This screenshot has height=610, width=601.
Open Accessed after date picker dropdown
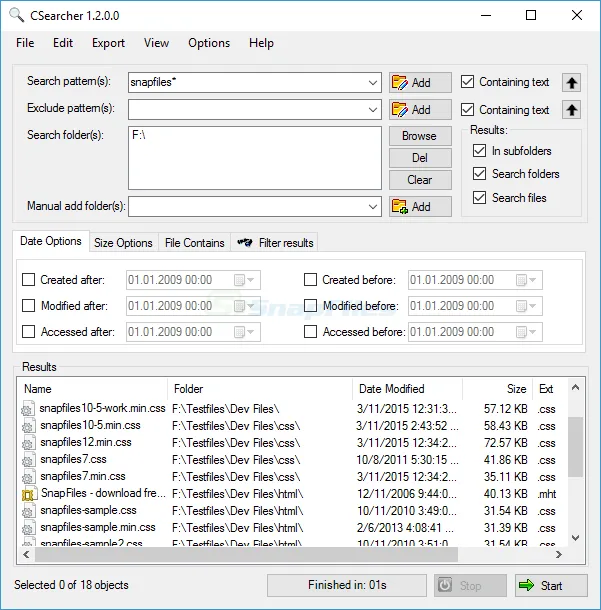pos(251,332)
